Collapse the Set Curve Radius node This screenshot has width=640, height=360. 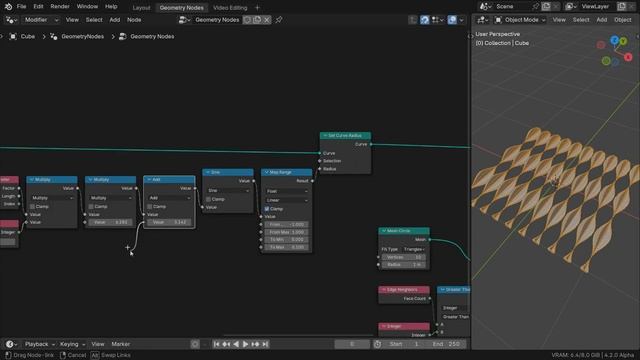point(325,136)
